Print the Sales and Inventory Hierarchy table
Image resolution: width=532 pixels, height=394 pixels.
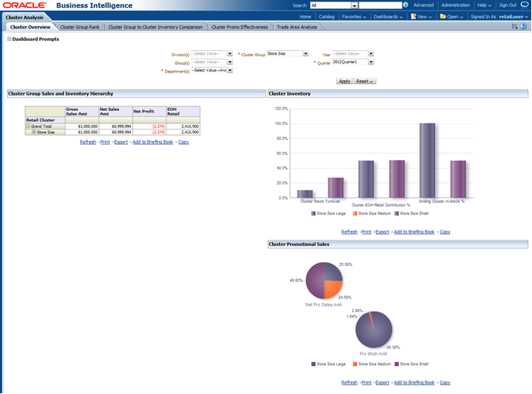pyautogui.click(x=105, y=142)
